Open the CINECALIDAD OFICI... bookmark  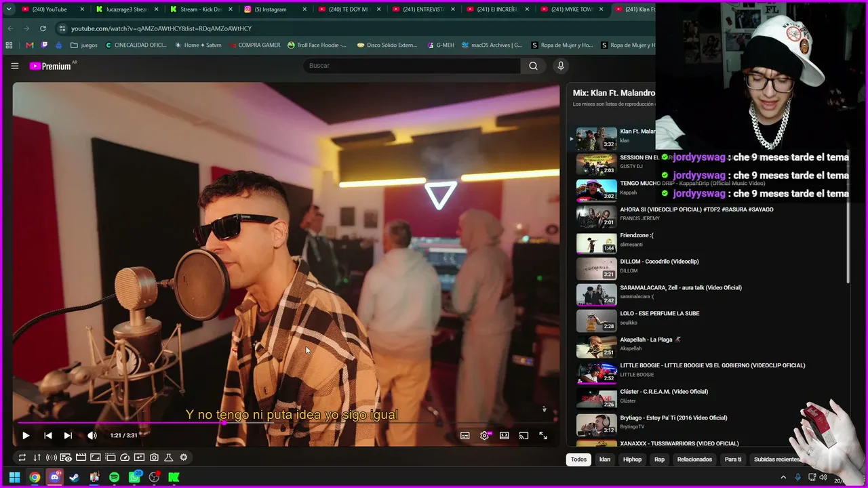136,45
